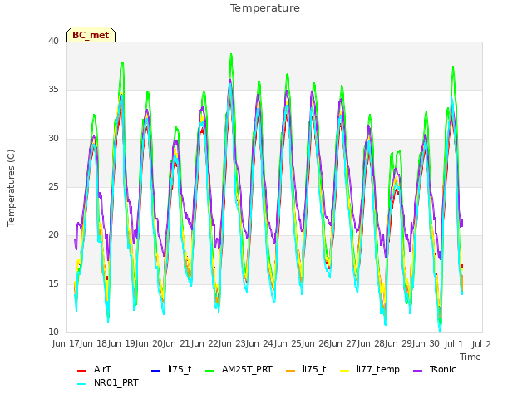Select the AirT legend label
This screenshot has height=399, width=532.
102,369
